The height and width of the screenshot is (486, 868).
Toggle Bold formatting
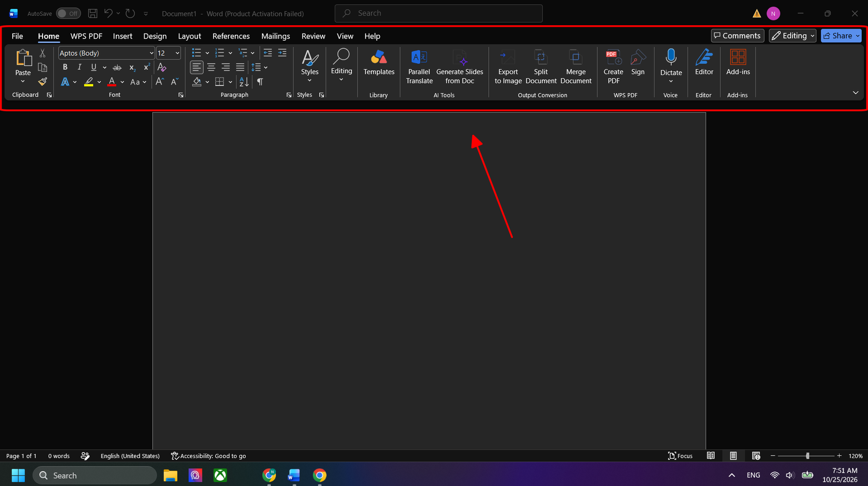coord(65,67)
